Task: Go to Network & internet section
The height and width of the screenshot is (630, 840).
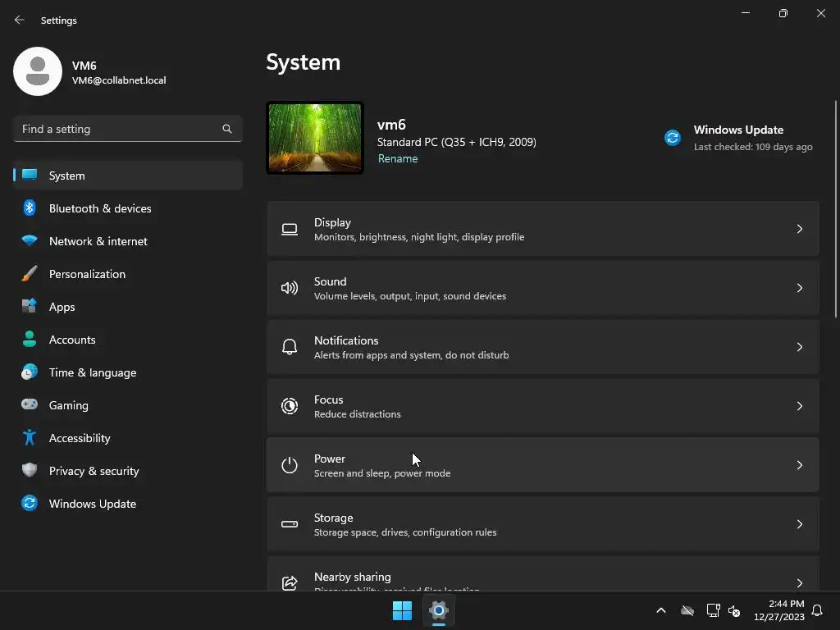Action: 127,241
